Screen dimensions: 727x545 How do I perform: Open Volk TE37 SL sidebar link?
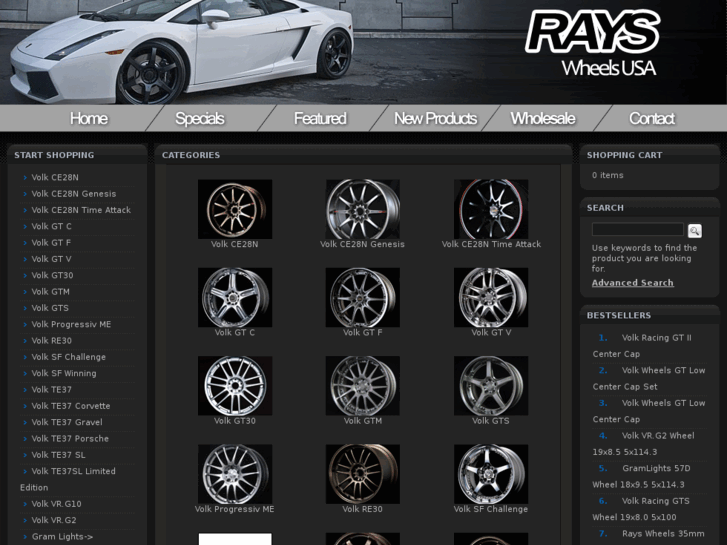click(58, 455)
